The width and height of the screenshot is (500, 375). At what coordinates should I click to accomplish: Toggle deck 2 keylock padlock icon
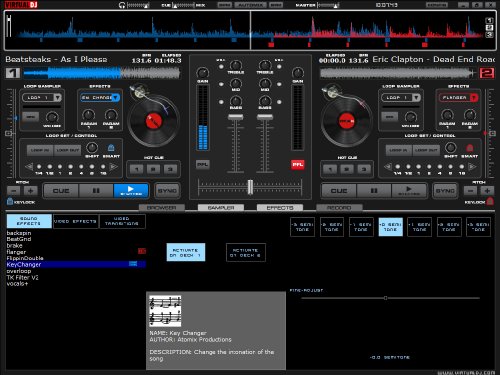(x=490, y=201)
